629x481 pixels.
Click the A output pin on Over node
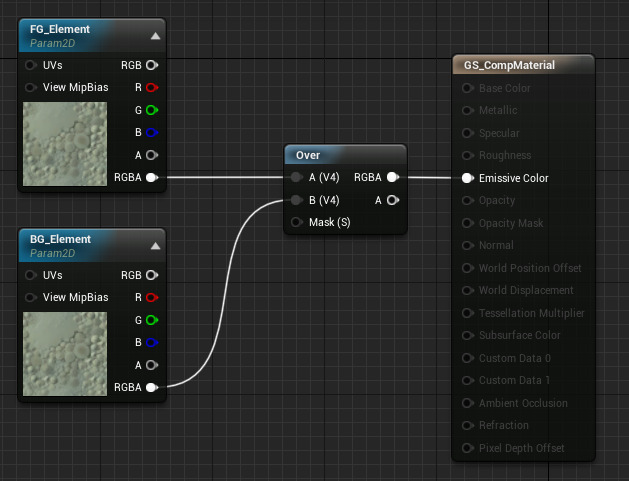[x=392, y=200]
